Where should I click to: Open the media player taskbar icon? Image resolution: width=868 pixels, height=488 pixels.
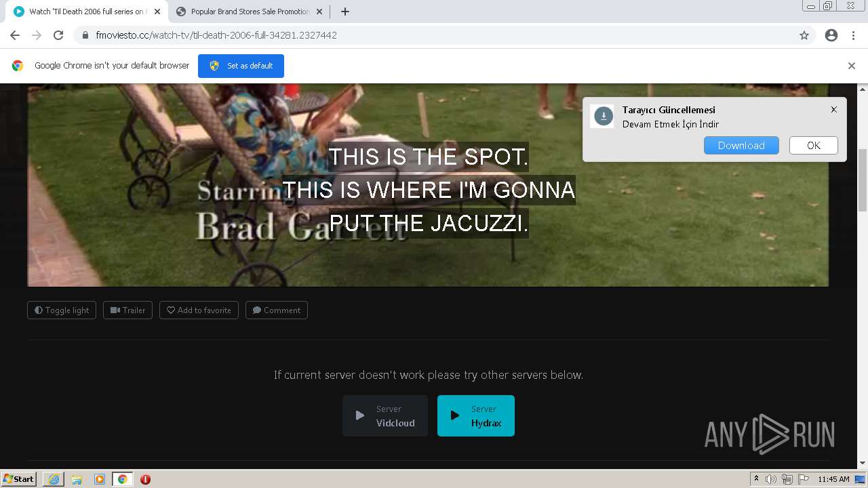click(x=100, y=479)
